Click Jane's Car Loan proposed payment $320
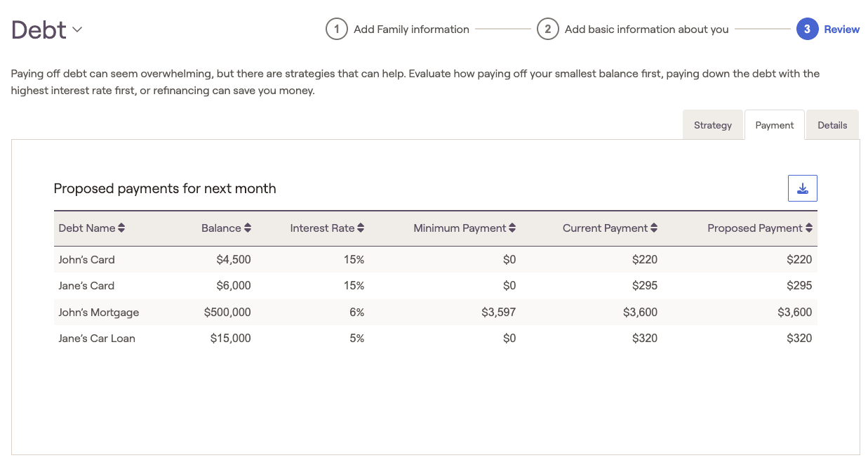Viewport: 868px width, 465px height. pos(799,339)
